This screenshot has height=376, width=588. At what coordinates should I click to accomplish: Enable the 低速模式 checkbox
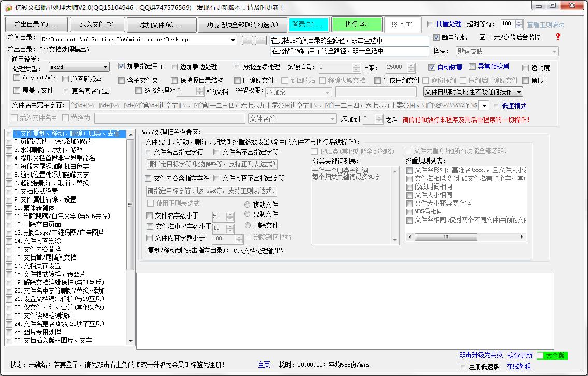click(x=496, y=106)
